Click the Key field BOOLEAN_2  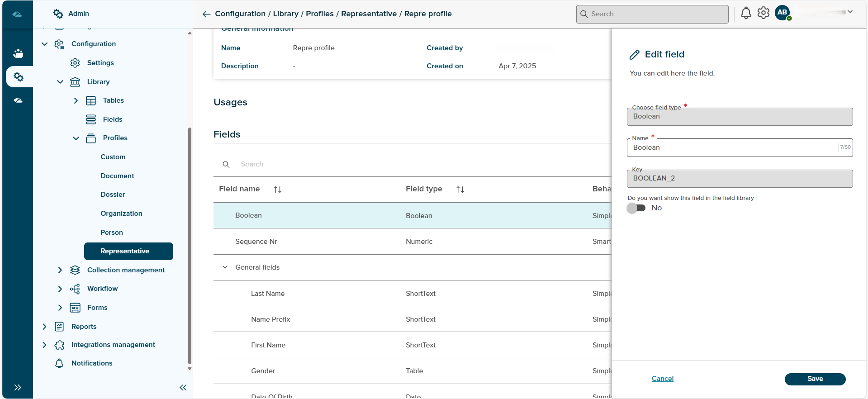pyautogui.click(x=740, y=178)
